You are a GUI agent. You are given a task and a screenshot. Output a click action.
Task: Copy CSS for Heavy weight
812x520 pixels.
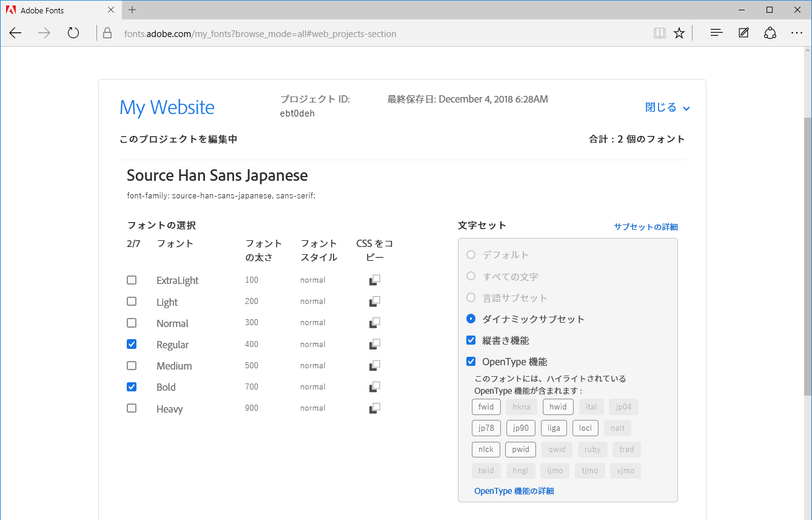pos(375,408)
